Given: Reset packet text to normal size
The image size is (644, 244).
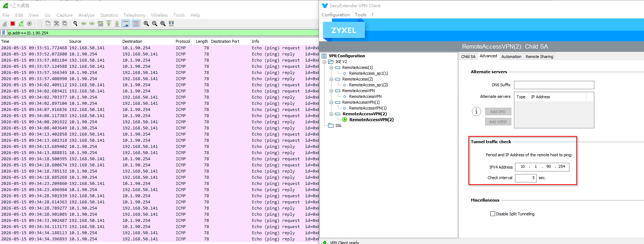Looking at the screenshot, I should [163, 24].
